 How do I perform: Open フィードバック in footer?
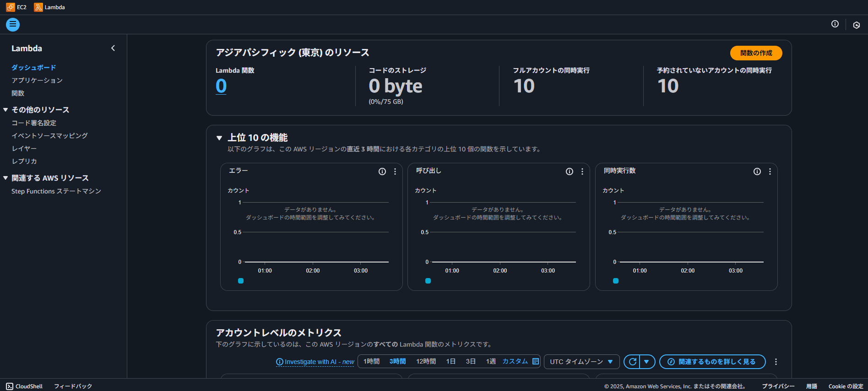tap(73, 386)
